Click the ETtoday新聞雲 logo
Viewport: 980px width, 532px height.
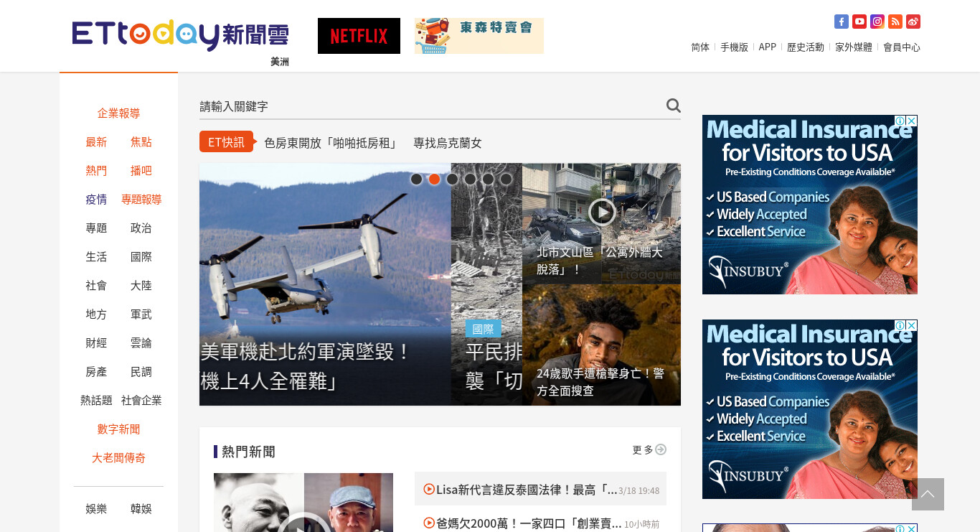[181, 36]
